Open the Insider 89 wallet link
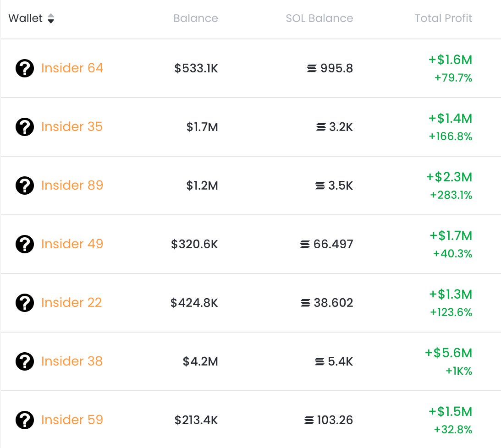 click(x=72, y=185)
